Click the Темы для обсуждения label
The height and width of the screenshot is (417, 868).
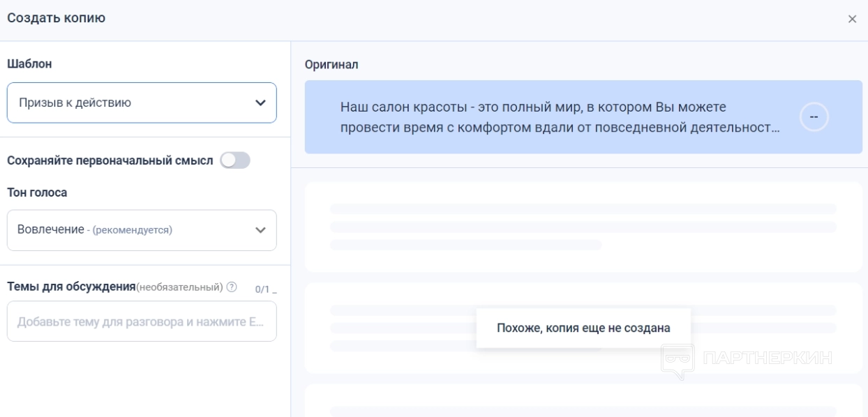pos(70,287)
